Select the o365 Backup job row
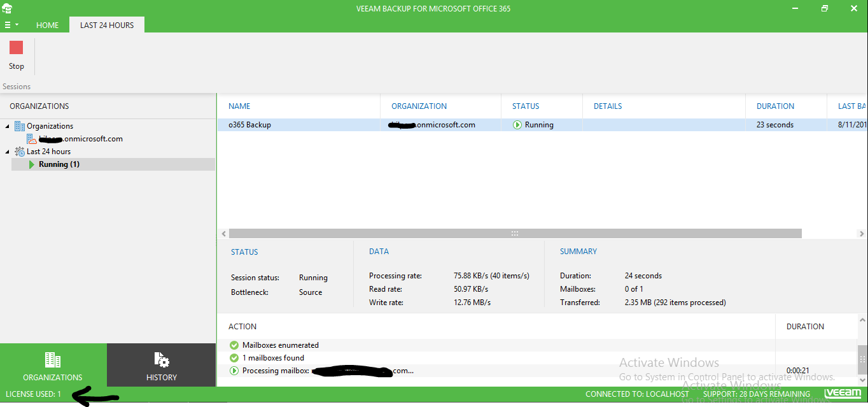 click(542, 125)
